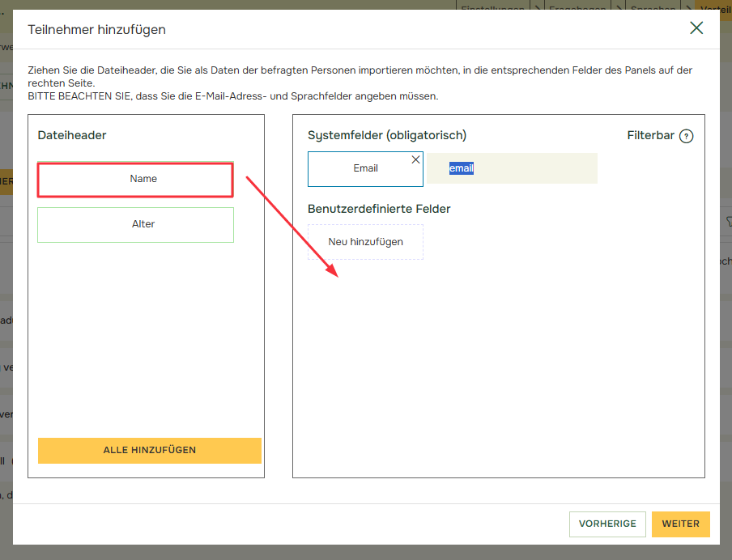This screenshot has width=732, height=560.
Task: Click the highlighted email input field
Action: 512,168
